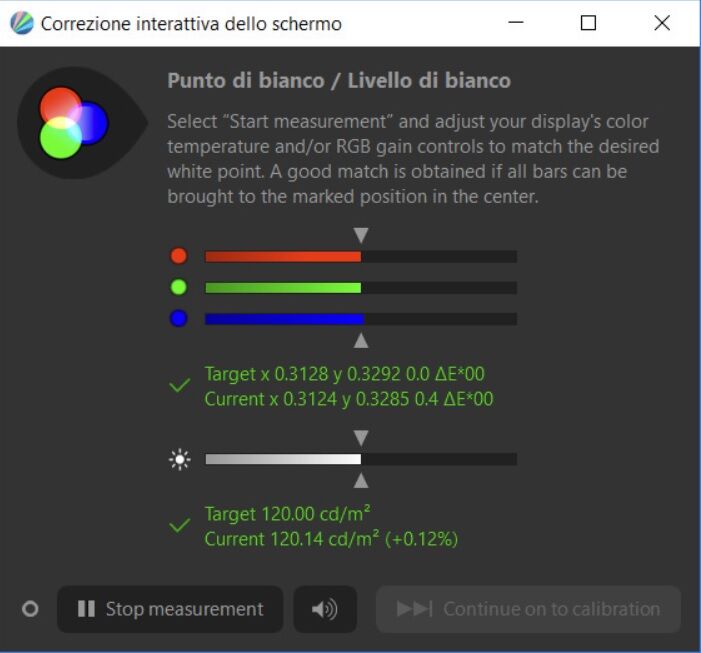Click the RGB circles logo graphic
Screen dimensions: 701x653
point(74,123)
